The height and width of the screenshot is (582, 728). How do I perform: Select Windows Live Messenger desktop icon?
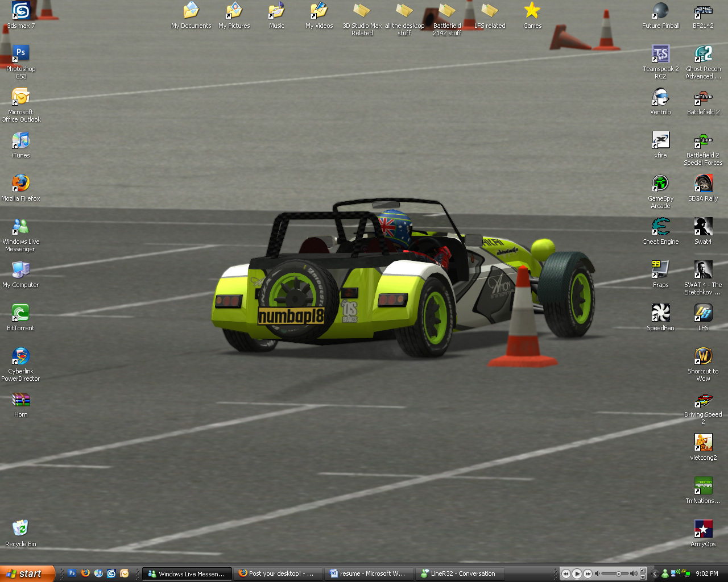pos(21,235)
